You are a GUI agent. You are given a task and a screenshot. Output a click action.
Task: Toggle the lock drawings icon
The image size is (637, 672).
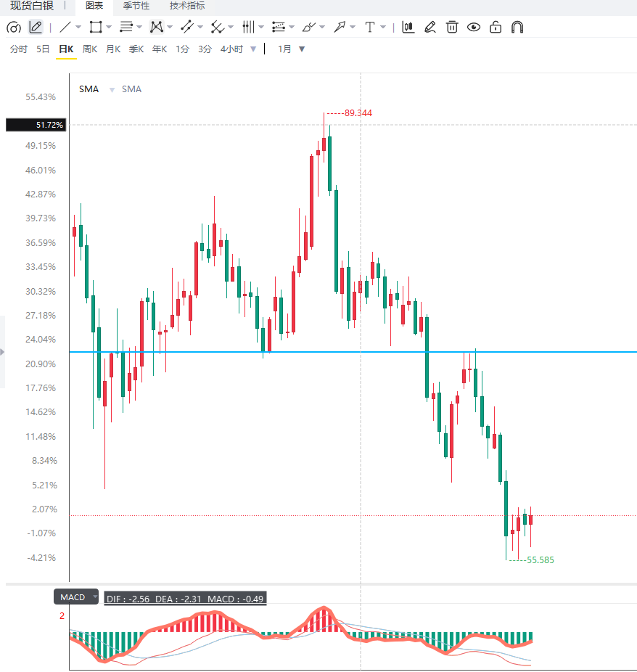496,28
